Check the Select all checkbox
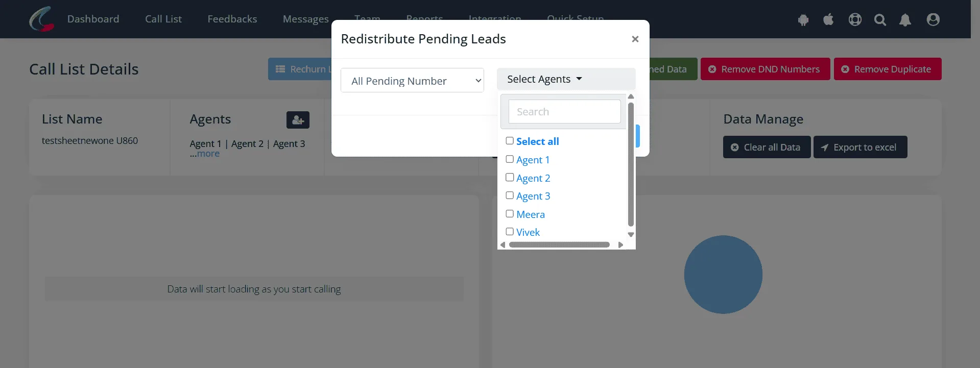Screen dimensions: 980x368 click(x=510, y=140)
